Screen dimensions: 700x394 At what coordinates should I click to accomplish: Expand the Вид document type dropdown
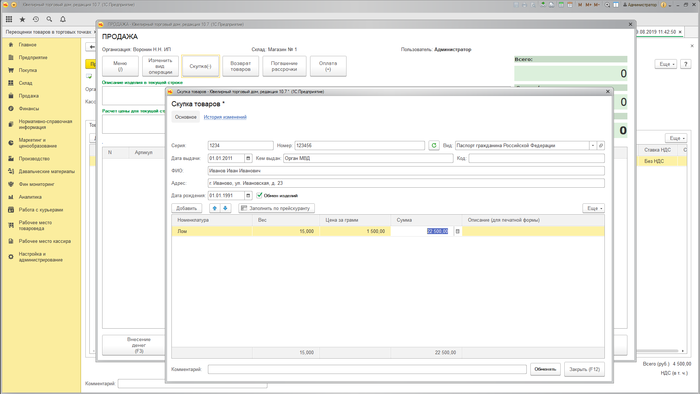click(x=593, y=145)
